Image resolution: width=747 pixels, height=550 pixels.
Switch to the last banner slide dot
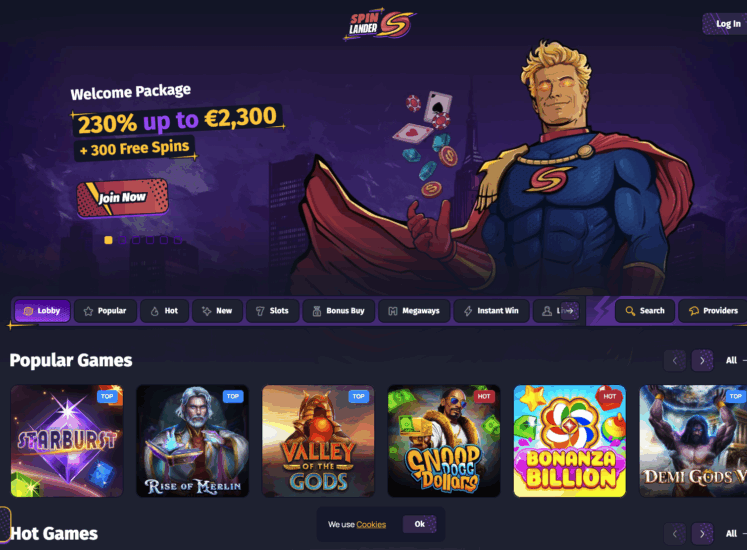tap(178, 240)
